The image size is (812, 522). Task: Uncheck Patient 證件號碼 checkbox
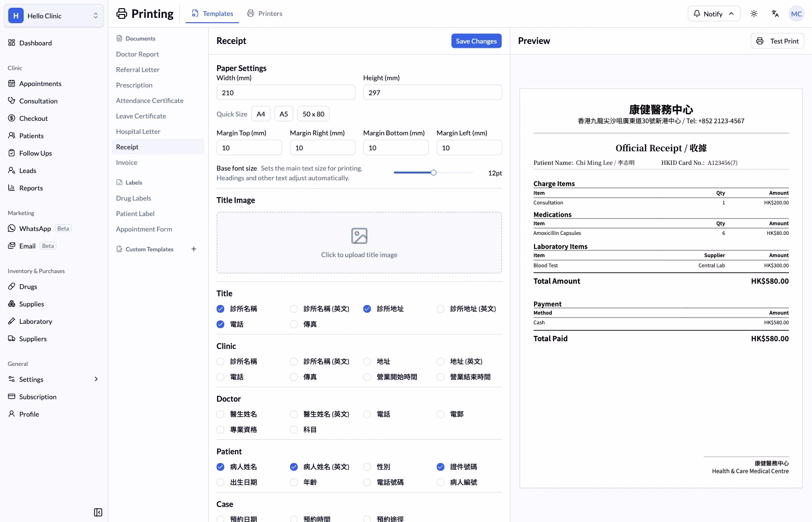pos(440,467)
